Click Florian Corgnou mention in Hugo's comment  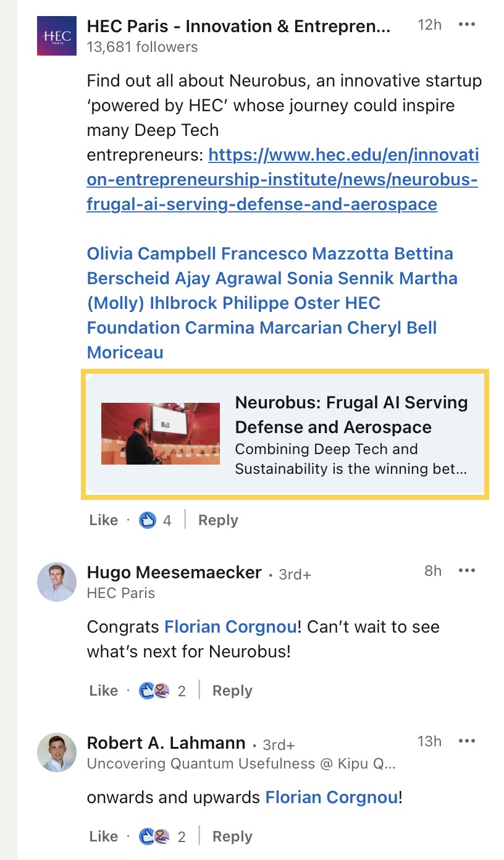(230, 627)
